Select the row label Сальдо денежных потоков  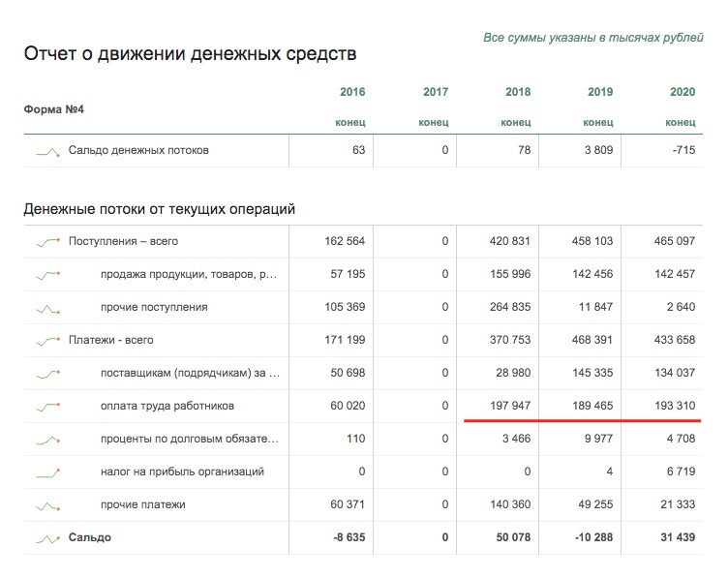[x=138, y=150]
